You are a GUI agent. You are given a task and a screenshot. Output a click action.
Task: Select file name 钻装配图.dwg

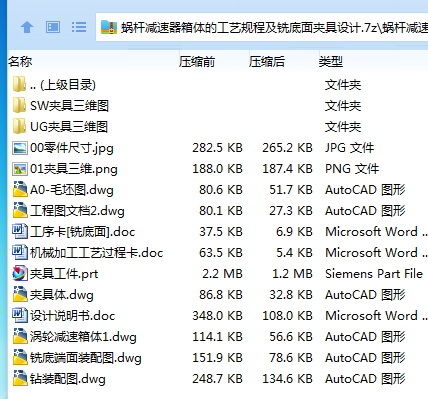click(x=68, y=379)
